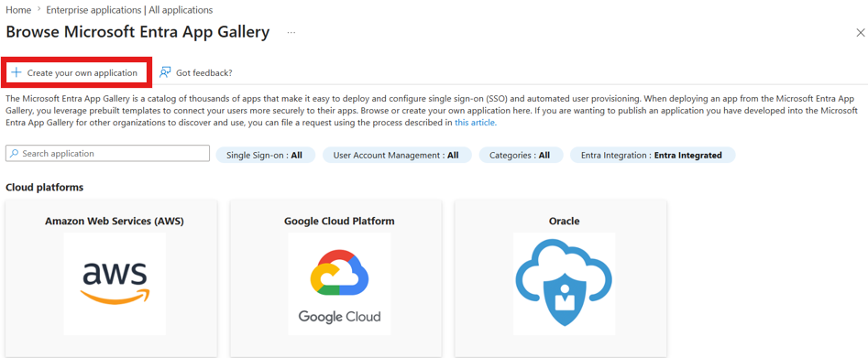This screenshot has width=868, height=358.
Task: Open Enterprise applications | All applications breadcrumb
Action: (x=129, y=10)
